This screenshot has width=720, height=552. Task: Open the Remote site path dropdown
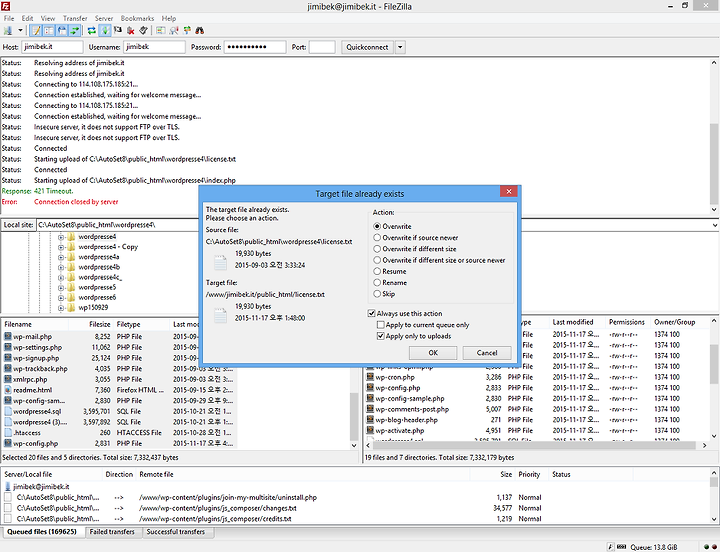click(714, 225)
